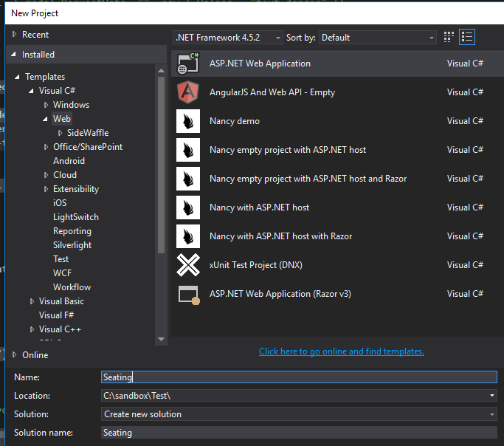The image size is (504, 446).
Task: Open the Sort by Default dropdown
Action: (x=377, y=38)
